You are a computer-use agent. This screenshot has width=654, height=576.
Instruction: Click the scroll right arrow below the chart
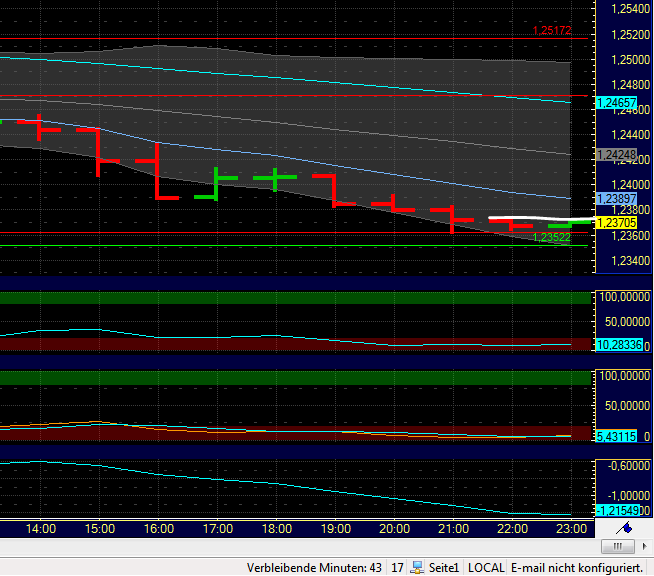coord(645,547)
